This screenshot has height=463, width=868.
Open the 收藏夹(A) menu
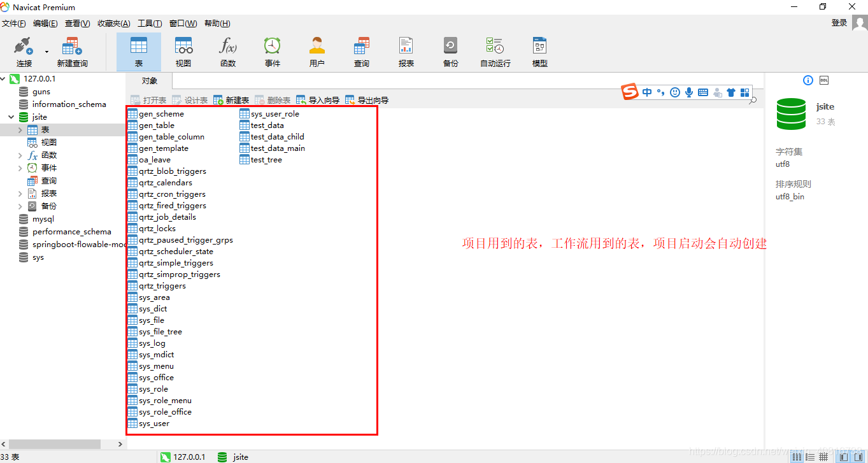click(114, 24)
